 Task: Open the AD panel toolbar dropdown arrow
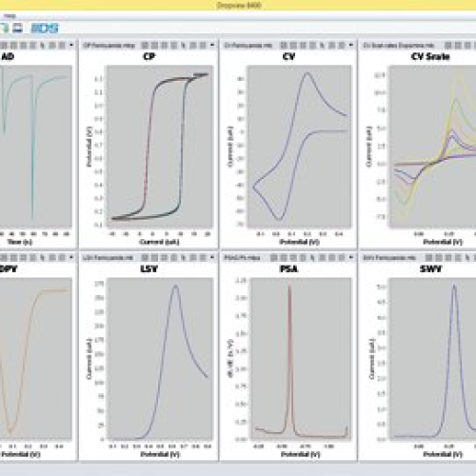71,45
